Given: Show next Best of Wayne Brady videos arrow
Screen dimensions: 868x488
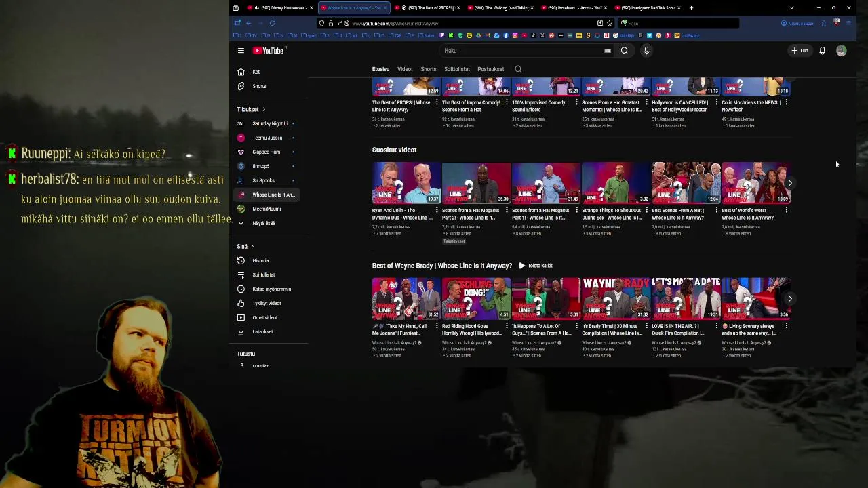Looking at the screenshot, I should click(x=790, y=298).
